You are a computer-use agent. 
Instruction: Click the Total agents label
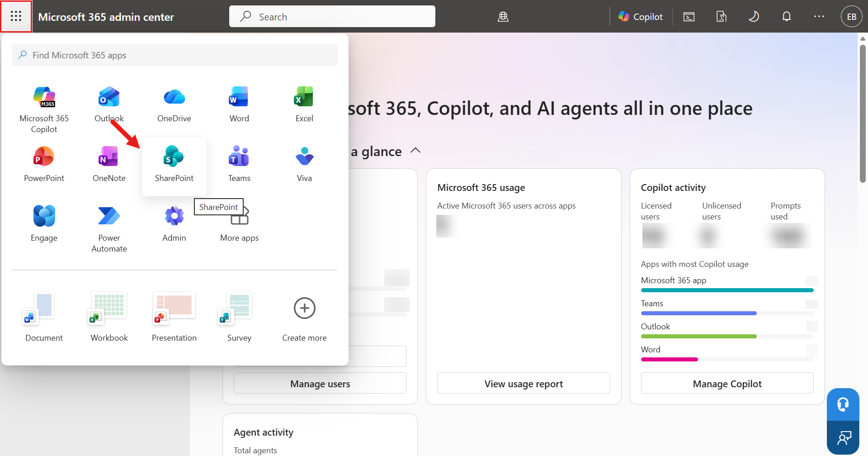255,451
